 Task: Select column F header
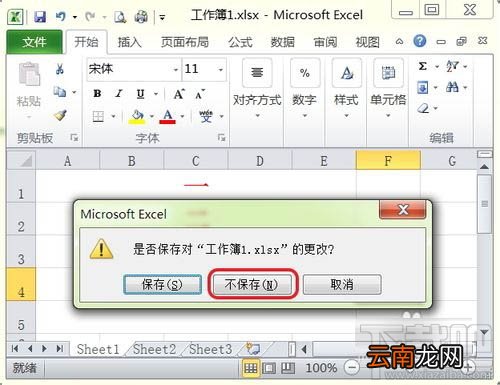(388, 161)
